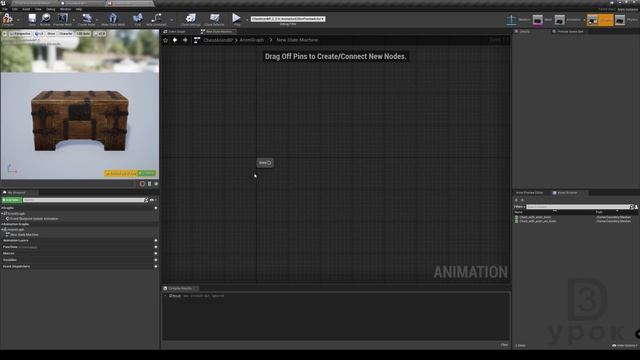Add a new graph with Graphs plus button
The width and height of the screenshot is (640, 360).
click(156, 208)
